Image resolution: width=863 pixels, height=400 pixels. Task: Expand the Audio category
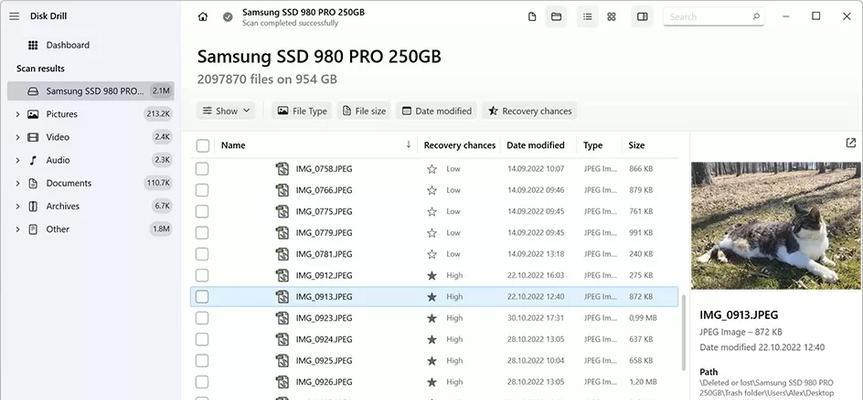pyautogui.click(x=18, y=160)
